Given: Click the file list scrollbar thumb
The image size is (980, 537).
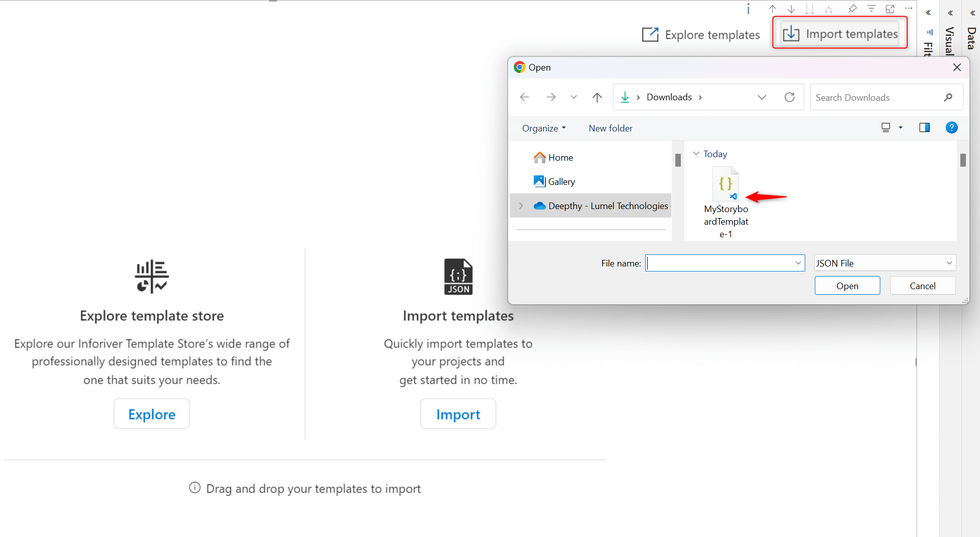Looking at the screenshot, I should [963, 160].
